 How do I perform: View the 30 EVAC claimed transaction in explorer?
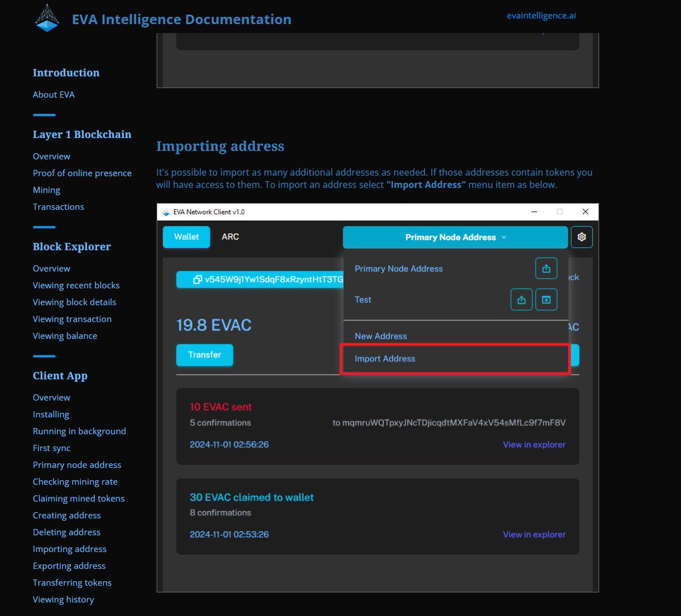pyautogui.click(x=534, y=534)
